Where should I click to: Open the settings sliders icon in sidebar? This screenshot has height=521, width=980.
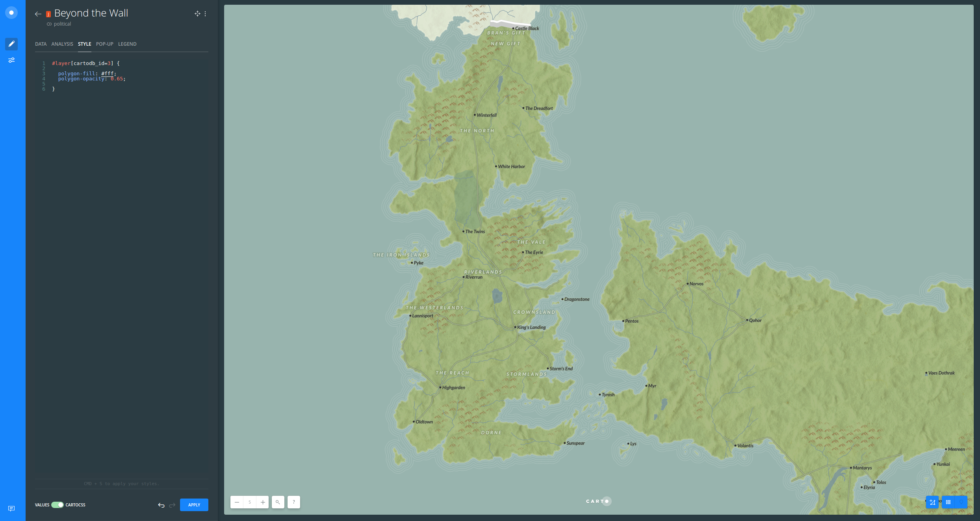[x=11, y=60]
